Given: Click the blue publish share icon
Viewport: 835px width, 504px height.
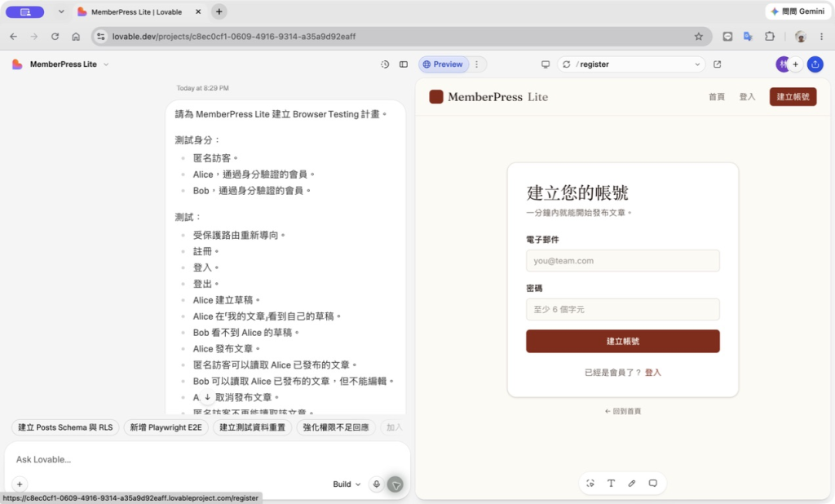Looking at the screenshot, I should coord(815,64).
